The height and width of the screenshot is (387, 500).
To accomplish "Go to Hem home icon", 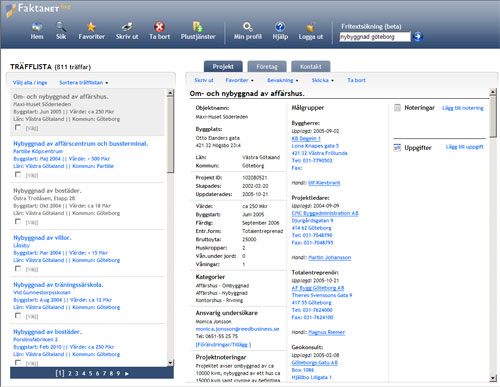I will 37,27.
